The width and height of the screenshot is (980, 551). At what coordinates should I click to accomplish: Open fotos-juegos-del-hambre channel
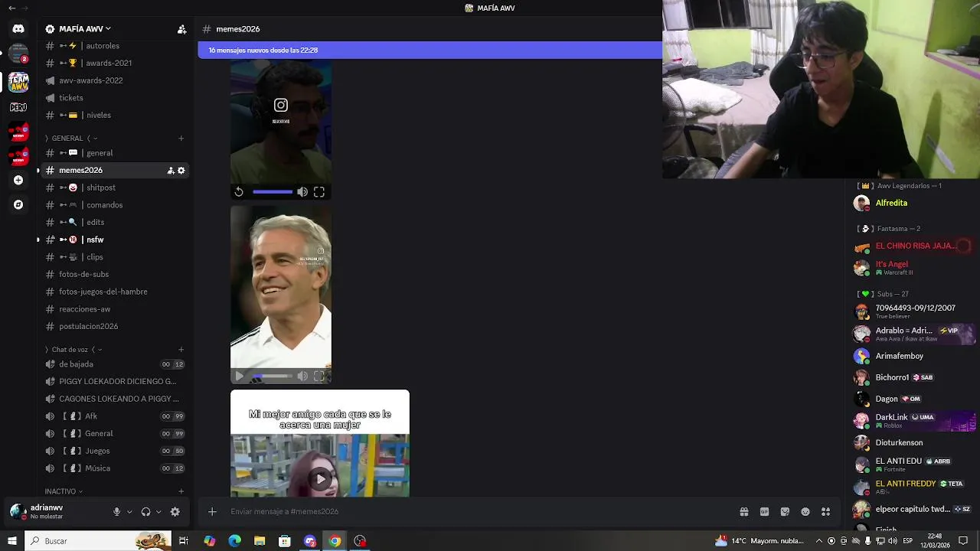point(115,292)
